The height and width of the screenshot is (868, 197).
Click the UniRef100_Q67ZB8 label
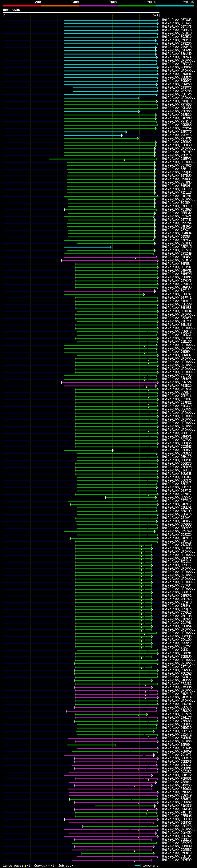(177, 91)
